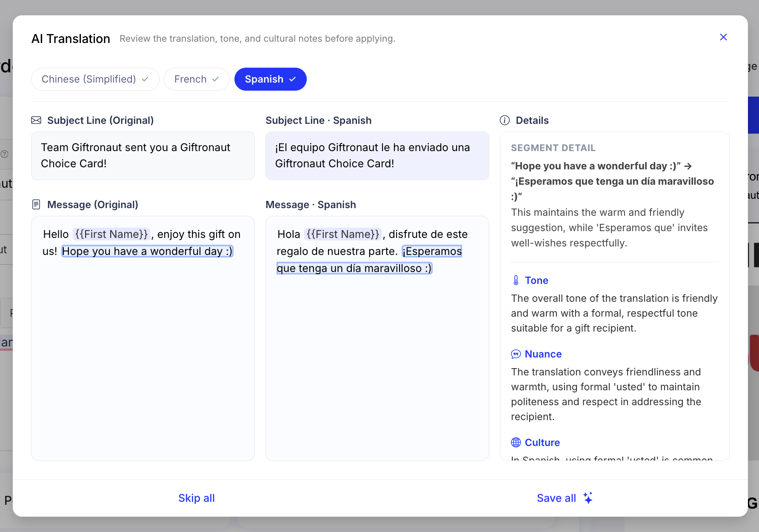Close the AI Translation dialog
759x532 pixels.
pyautogui.click(x=723, y=37)
